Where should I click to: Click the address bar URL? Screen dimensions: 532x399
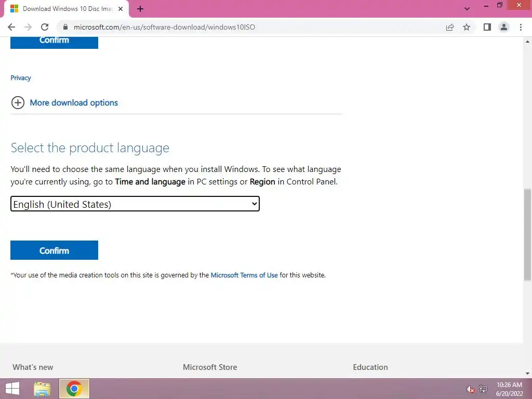164,27
